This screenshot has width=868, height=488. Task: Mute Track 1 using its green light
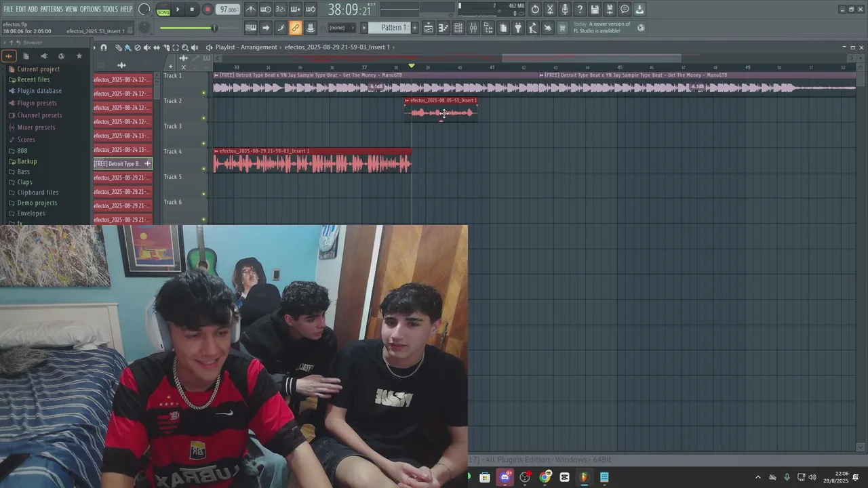(x=203, y=93)
